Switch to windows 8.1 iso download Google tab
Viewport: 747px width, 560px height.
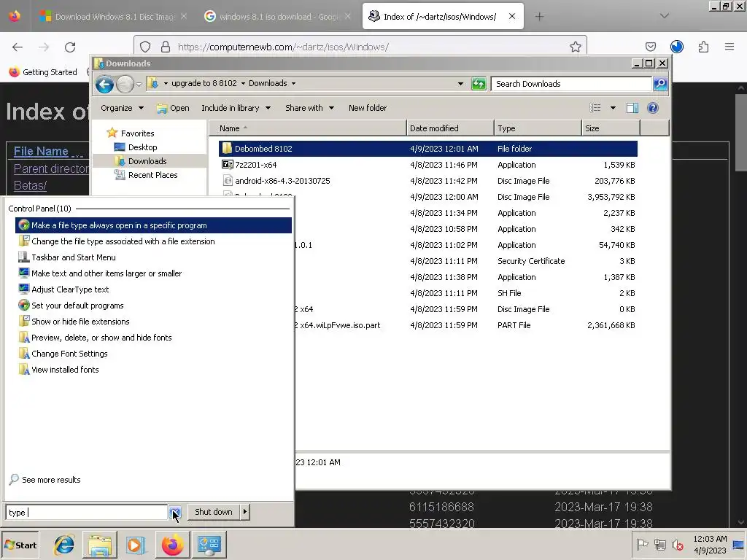tap(278, 17)
